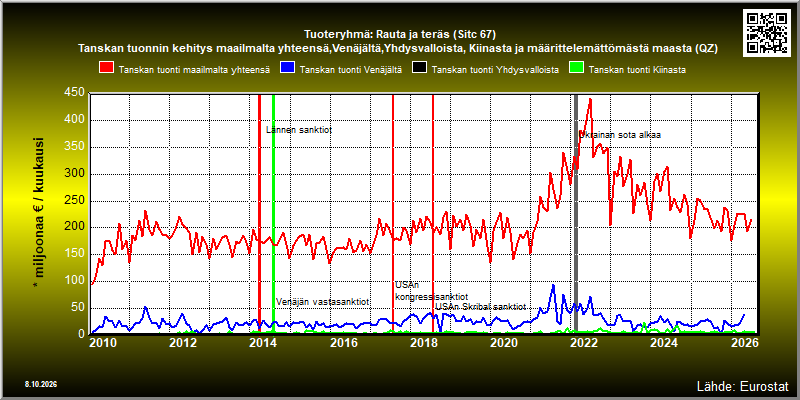
Task: Click the subtitle starting 'Tanskan tuonnin kehitys'
Action: tap(398, 48)
